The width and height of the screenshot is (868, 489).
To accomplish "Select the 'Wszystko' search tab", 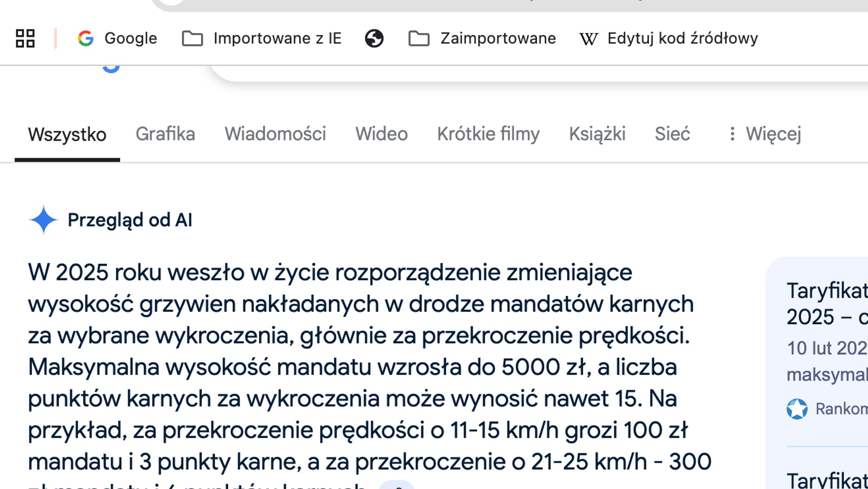I will click(67, 135).
